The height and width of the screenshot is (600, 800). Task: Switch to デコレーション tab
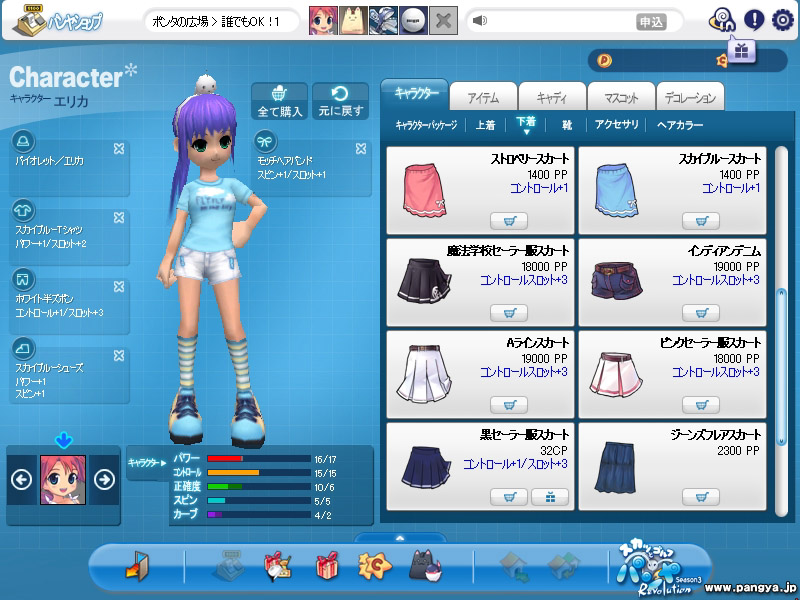pos(690,96)
